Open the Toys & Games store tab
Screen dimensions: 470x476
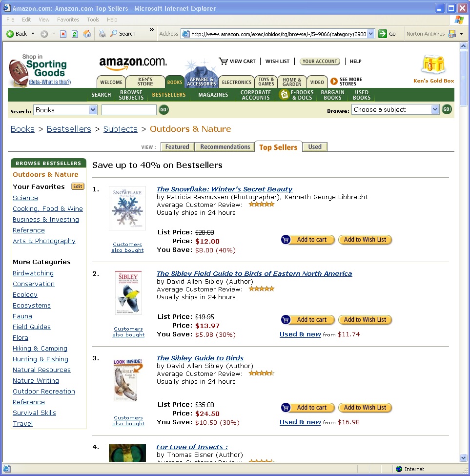pyautogui.click(x=266, y=82)
